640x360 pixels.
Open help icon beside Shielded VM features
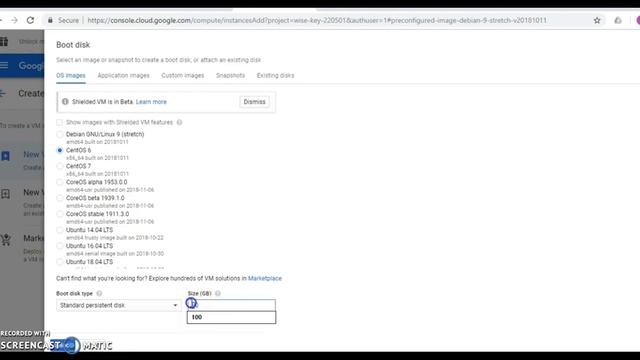pyautogui.click(x=179, y=122)
